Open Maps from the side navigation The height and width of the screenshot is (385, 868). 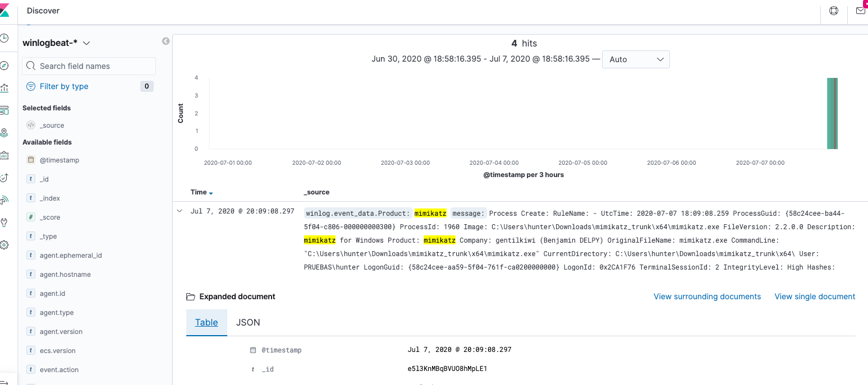click(4, 133)
